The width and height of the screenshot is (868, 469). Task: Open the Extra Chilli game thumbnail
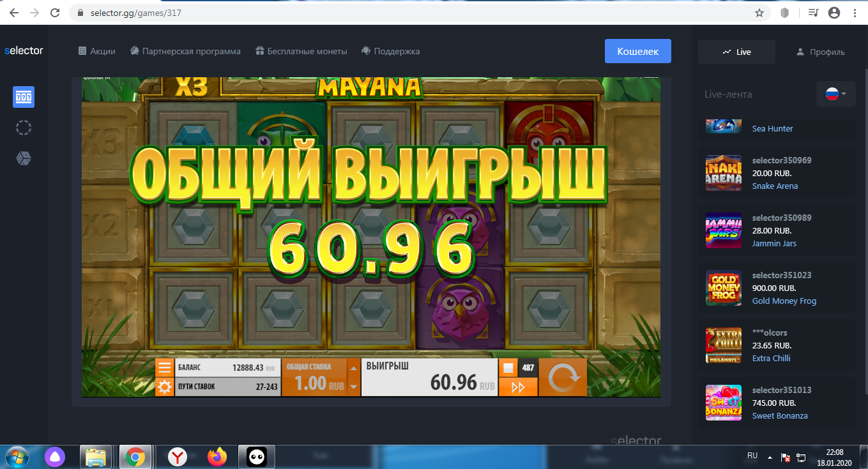click(x=724, y=345)
